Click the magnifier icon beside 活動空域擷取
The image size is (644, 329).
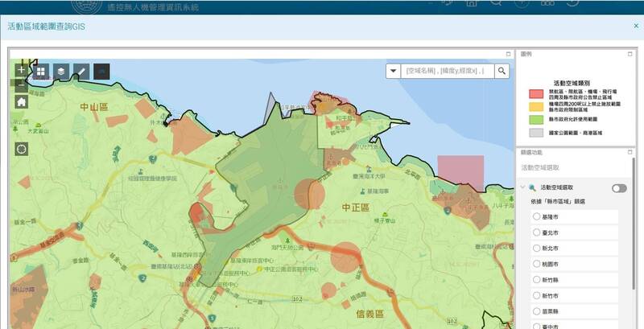pos(532,188)
